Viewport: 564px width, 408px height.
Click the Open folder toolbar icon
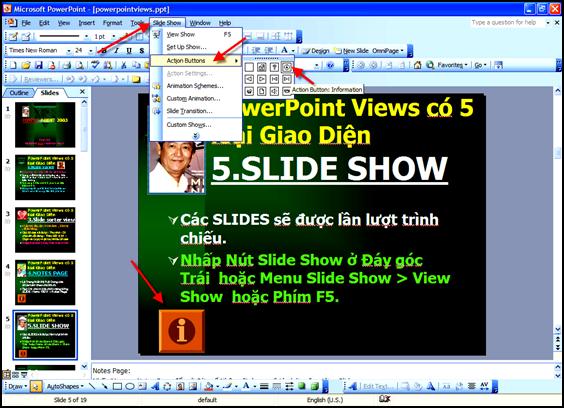click(x=26, y=65)
